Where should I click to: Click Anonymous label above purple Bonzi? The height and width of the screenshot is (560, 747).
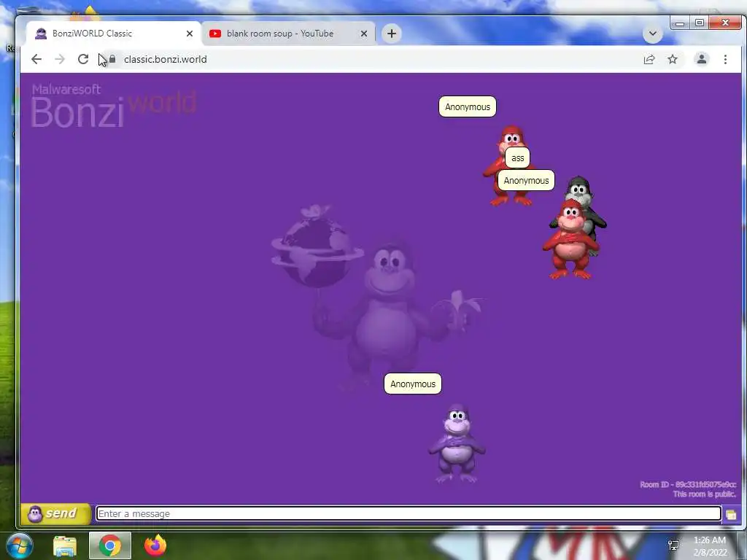click(413, 384)
